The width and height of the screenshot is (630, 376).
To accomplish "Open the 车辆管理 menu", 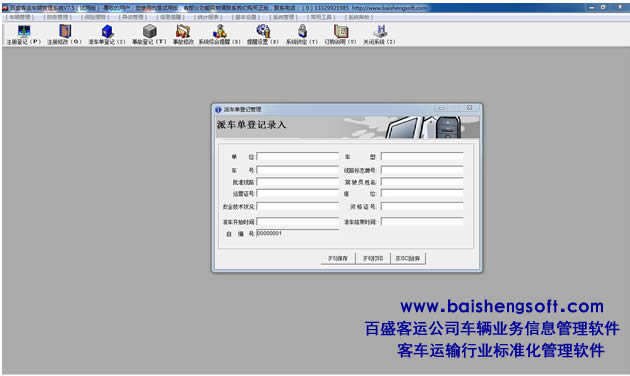I will (x=20, y=17).
